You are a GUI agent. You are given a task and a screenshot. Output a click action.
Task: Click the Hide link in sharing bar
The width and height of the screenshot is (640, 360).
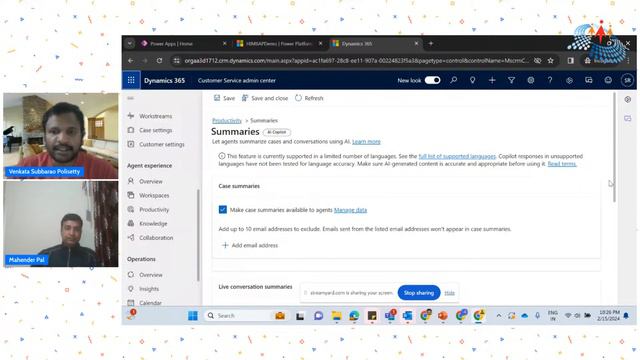(449, 293)
